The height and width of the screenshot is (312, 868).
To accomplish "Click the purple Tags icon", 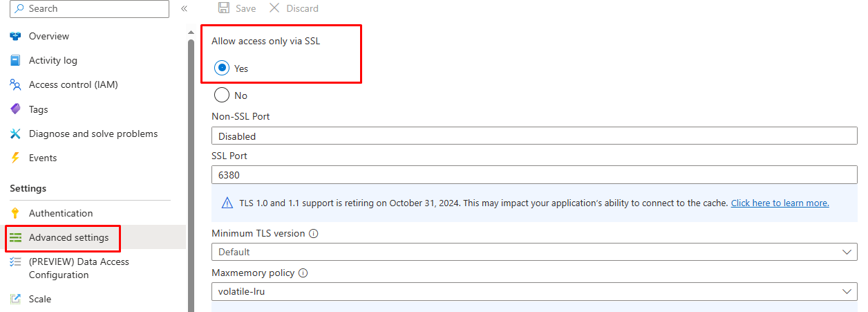I will [x=15, y=109].
